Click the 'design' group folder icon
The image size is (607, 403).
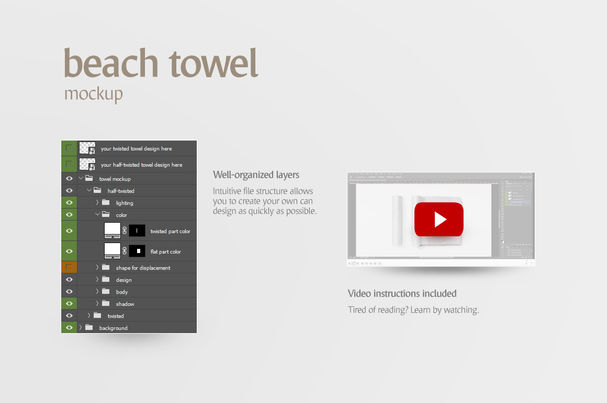pyautogui.click(x=106, y=279)
